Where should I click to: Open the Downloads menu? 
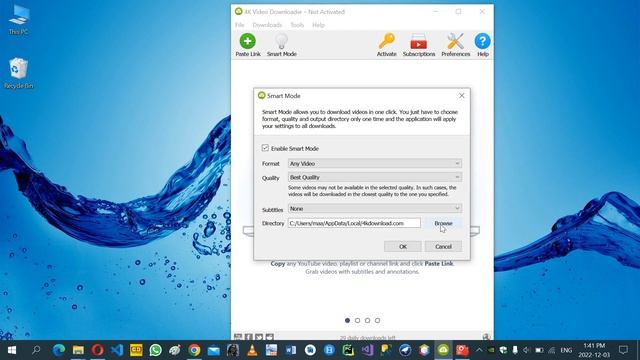point(267,25)
